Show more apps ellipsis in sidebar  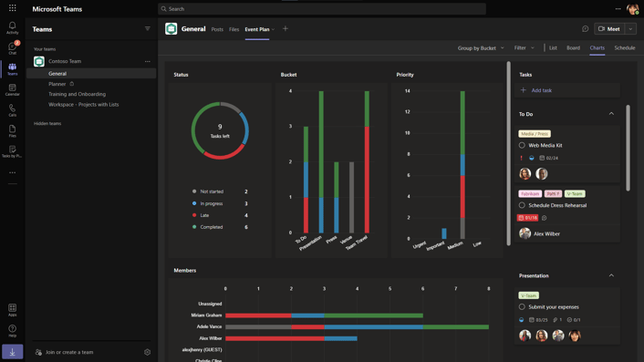(13, 172)
